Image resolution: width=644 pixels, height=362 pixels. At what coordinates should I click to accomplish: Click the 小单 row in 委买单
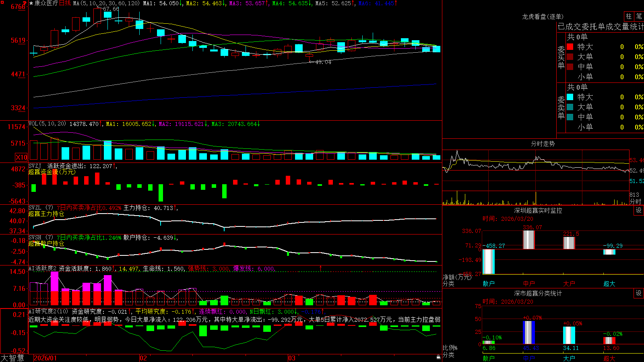click(605, 77)
